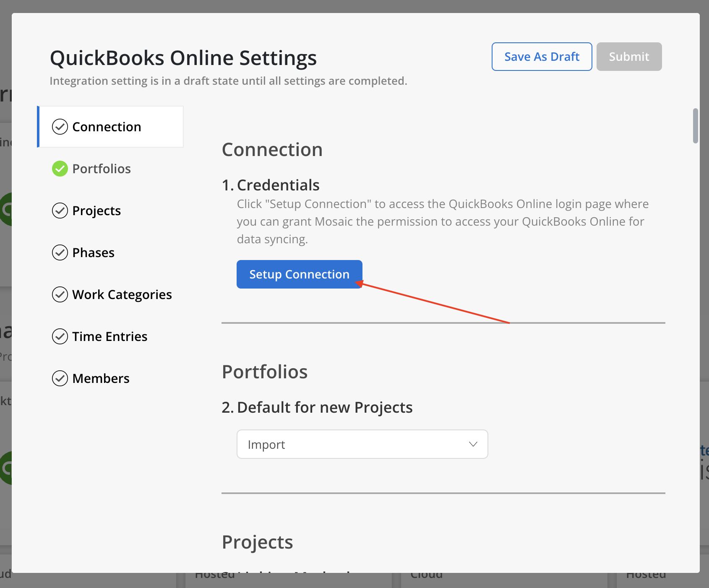Open the Import default projects dropdown
The width and height of the screenshot is (709, 588).
(362, 444)
